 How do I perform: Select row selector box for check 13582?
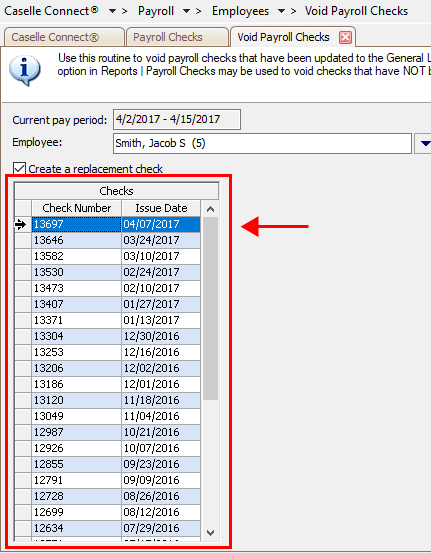coord(23,256)
